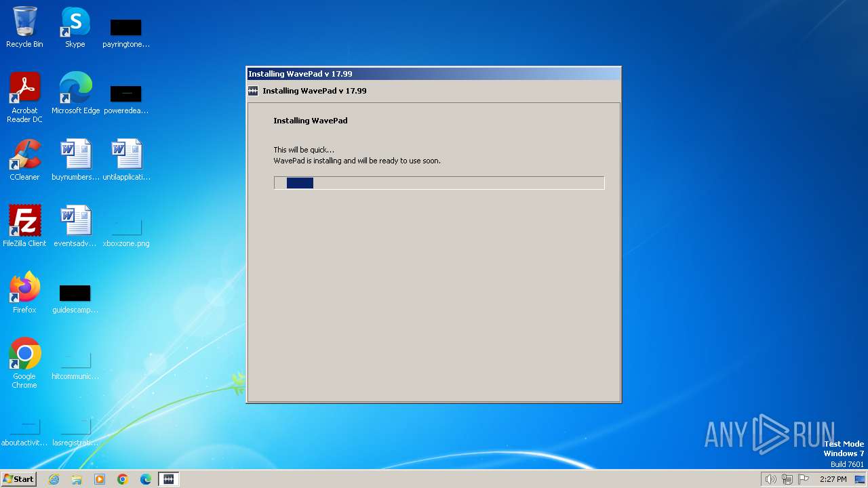Launch Google Chrome desktop shortcut
The height and width of the screenshot is (488, 868).
(24, 363)
